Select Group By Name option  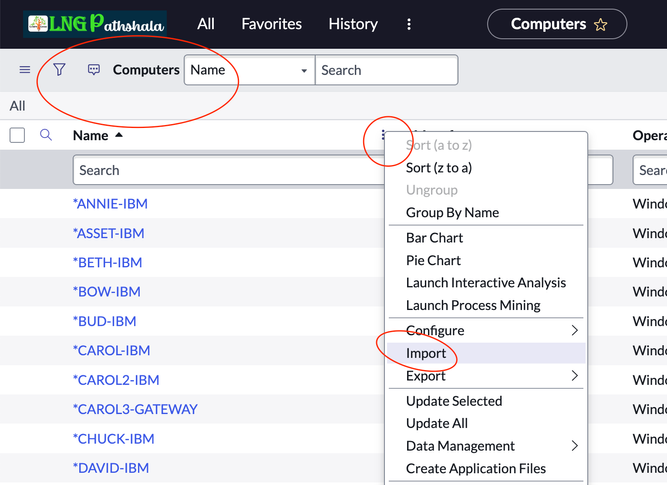click(x=452, y=212)
